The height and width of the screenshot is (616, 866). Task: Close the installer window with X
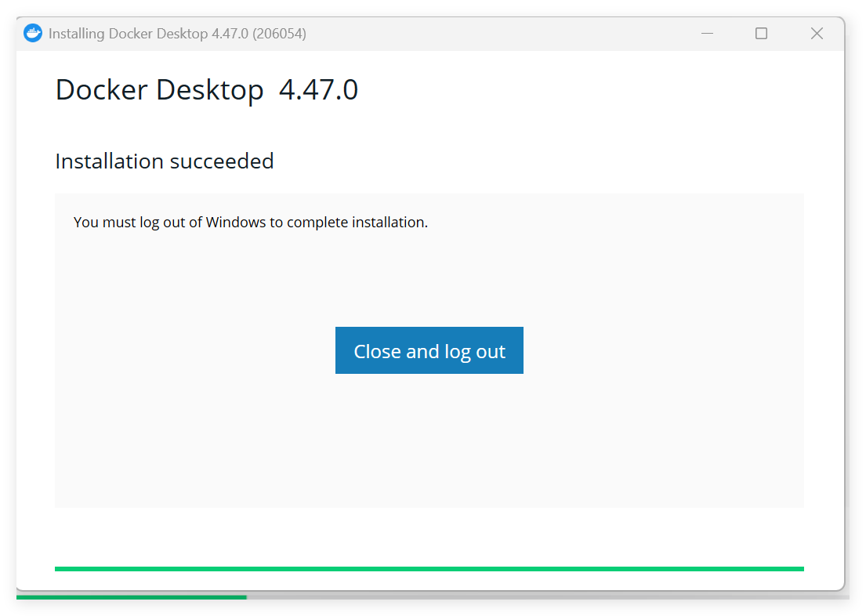pos(817,34)
